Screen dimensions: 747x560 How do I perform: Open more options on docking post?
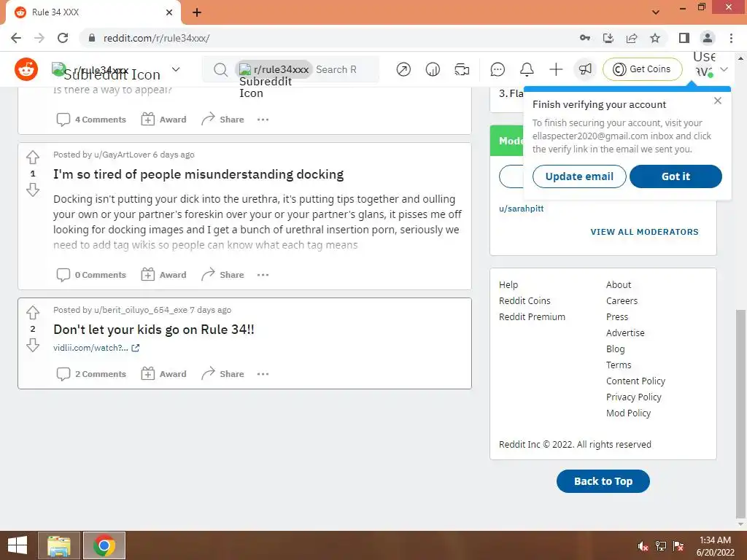coord(263,275)
